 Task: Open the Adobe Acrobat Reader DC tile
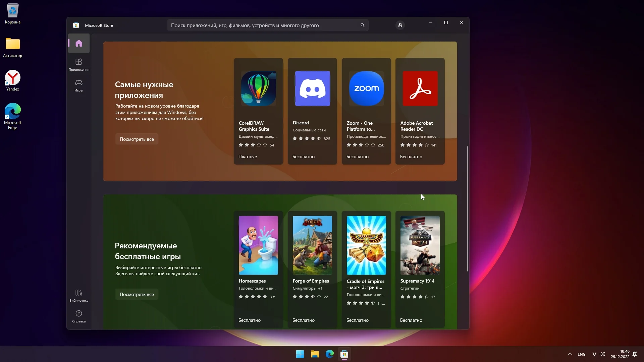[420, 111]
